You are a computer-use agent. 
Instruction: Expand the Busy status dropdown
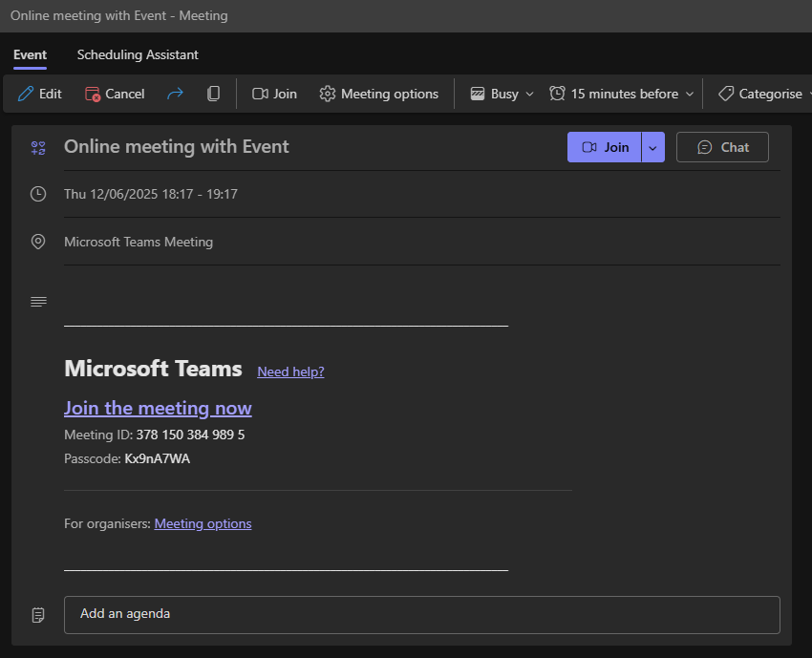[x=502, y=94]
